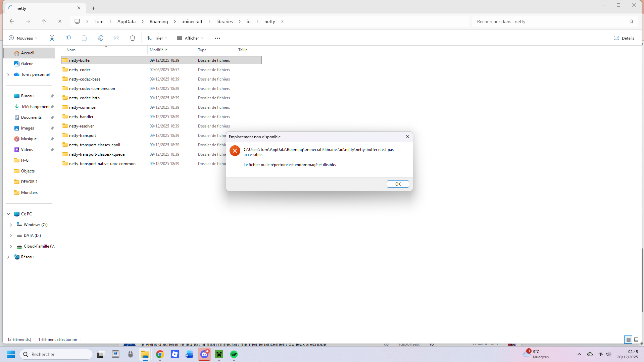Sort by Nom column header
Image resolution: width=644 pixels, height=362 pixels.
[x=104, y=50]
